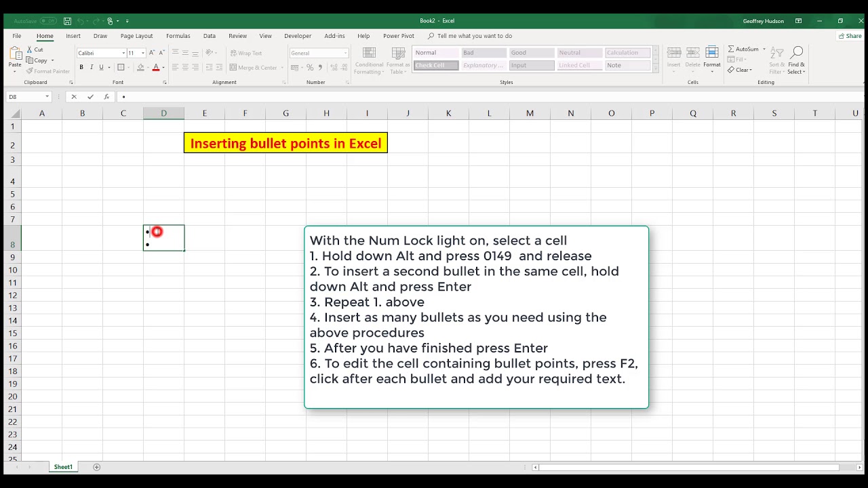Click the Redo arrow icon
Viewport: 868px width, 488px height.
coord(96,21)
